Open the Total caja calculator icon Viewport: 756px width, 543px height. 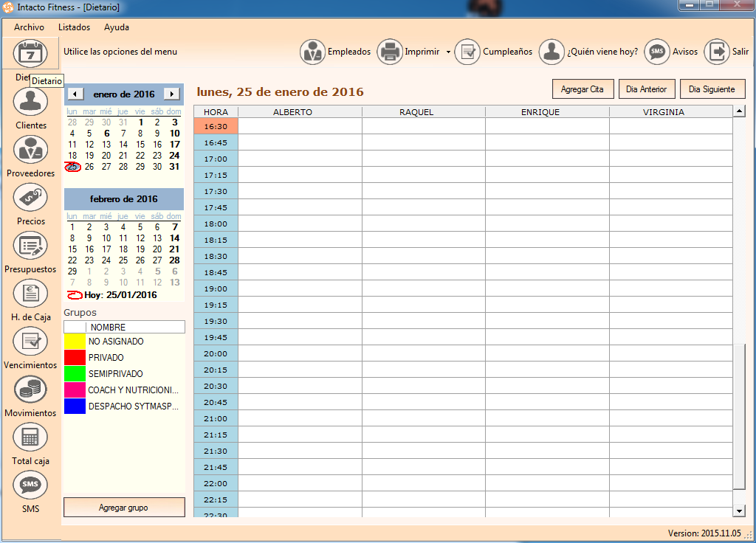30,437
